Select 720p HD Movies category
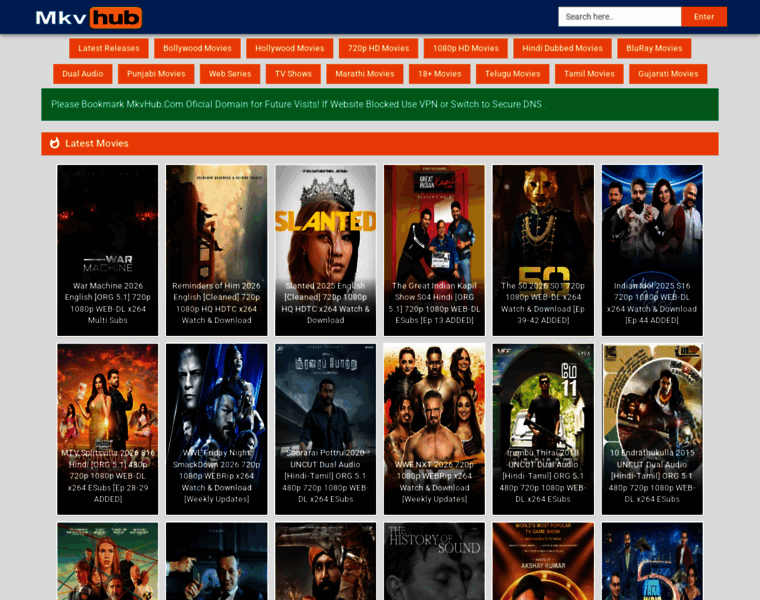The width and height of the screenshot is (760, 600). click(x=378, y=48)
